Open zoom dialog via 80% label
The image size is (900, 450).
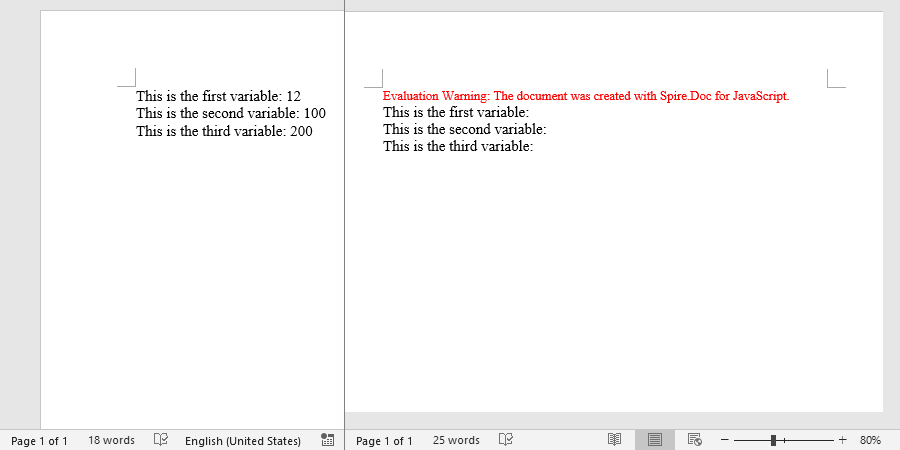(870, 440)
